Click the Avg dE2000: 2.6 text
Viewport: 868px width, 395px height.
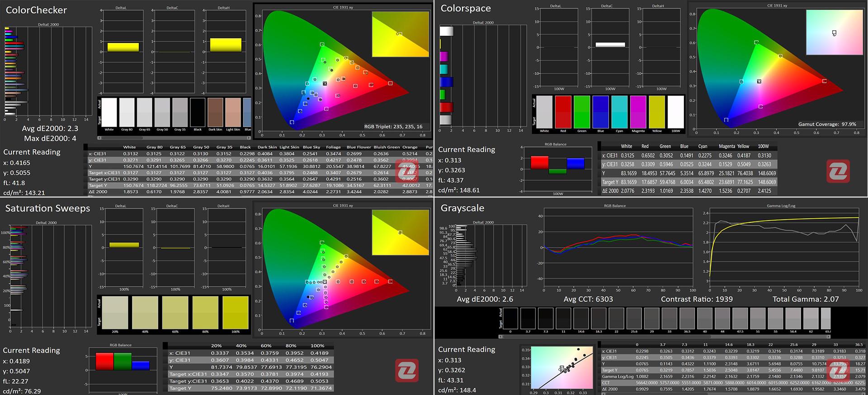click(485, 299)
